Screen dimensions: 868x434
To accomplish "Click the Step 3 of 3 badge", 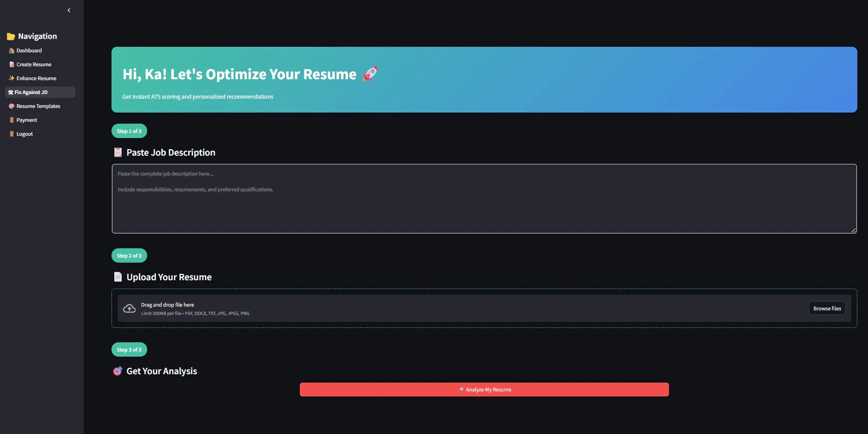I will coord(129,350).
